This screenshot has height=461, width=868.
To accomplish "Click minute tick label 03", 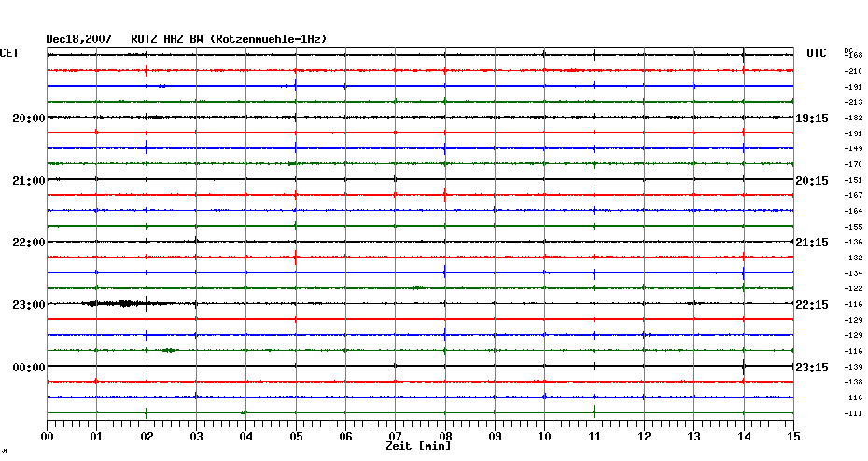I will pos(196,437).
